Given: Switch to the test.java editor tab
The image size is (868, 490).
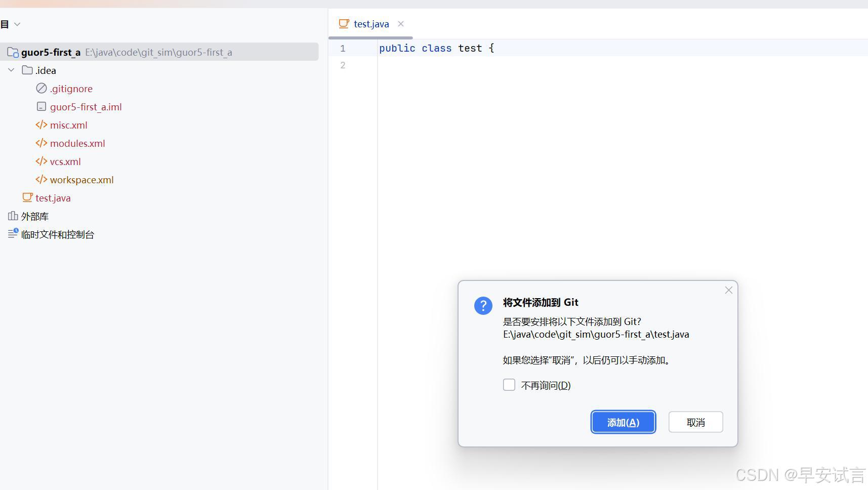Looking at the screenshot, I should [371, 24].
